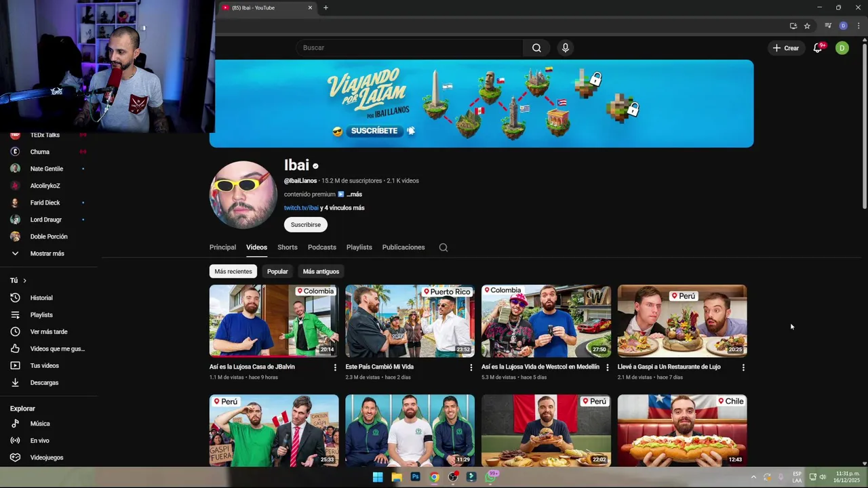The width and height of the screenshot is (868, 488).
Task: Switch to channel Playlists tab
Action: pyautogui.click(x=359, y=247)
